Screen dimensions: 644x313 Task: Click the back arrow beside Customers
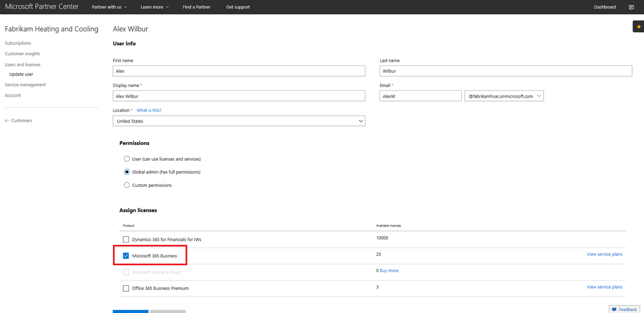click(7, 120)
